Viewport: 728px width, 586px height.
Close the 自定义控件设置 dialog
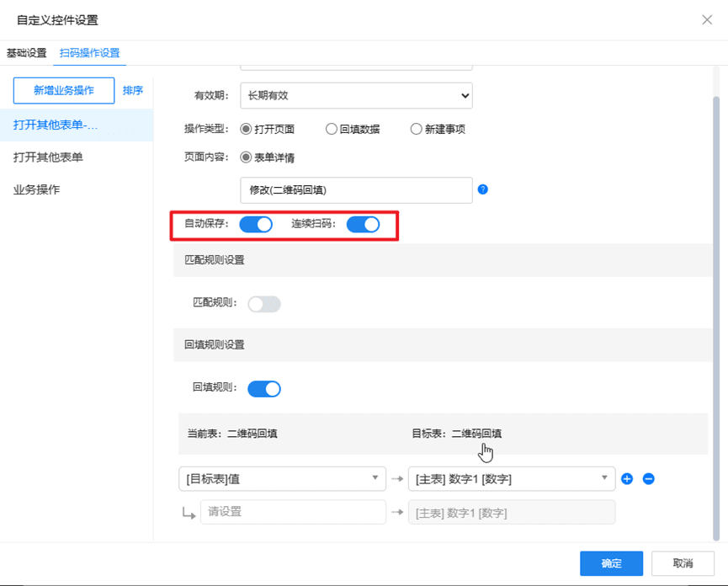pos(707,19)
